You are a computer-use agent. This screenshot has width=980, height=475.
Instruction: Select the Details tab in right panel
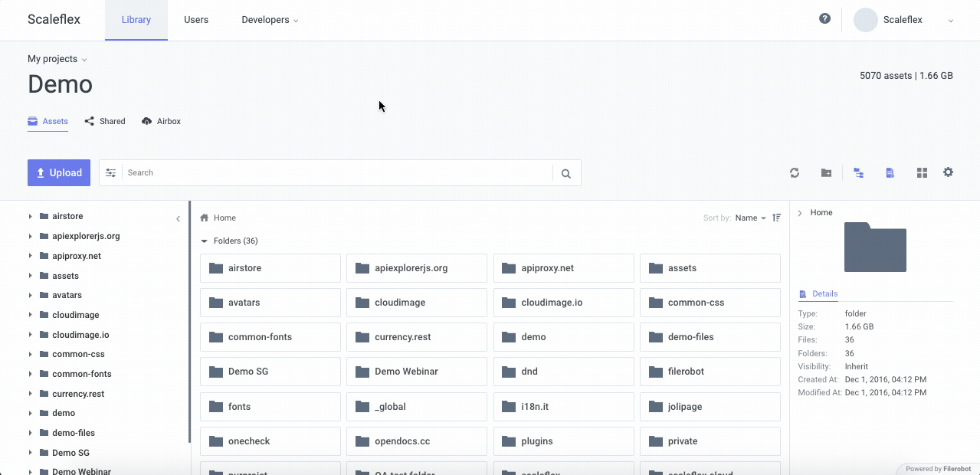click(818, 294)
